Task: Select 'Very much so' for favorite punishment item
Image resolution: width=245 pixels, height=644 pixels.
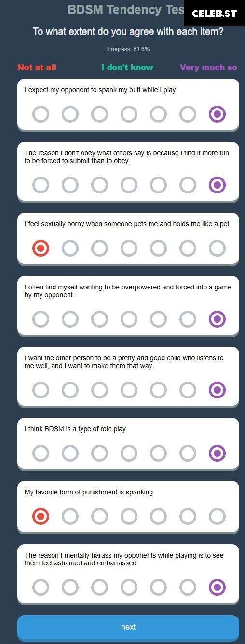Action: 217,517
